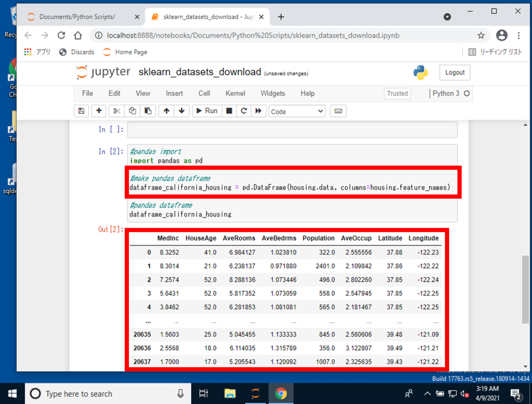Open the Chrome three-dot menu
This screenshot has height=404, width=532.
coord(518,35)
